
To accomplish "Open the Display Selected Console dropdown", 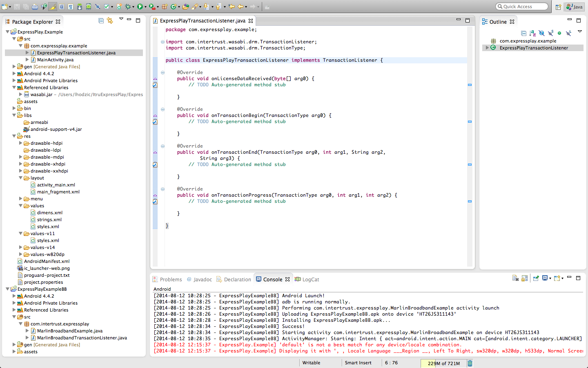I will (x=550, y=278).
